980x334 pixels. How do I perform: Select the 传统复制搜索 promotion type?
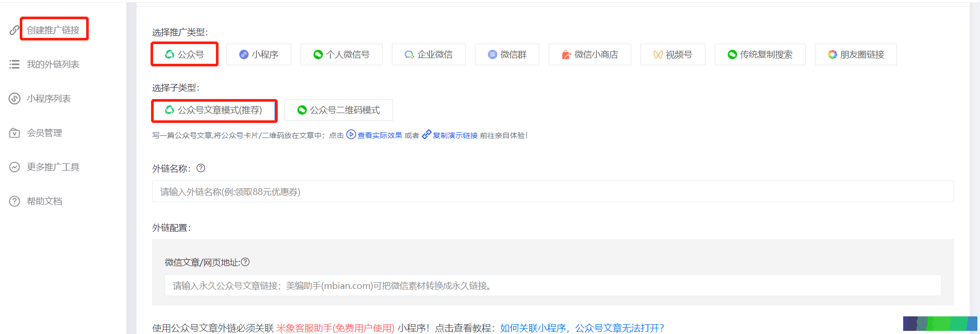click(760, 54)
